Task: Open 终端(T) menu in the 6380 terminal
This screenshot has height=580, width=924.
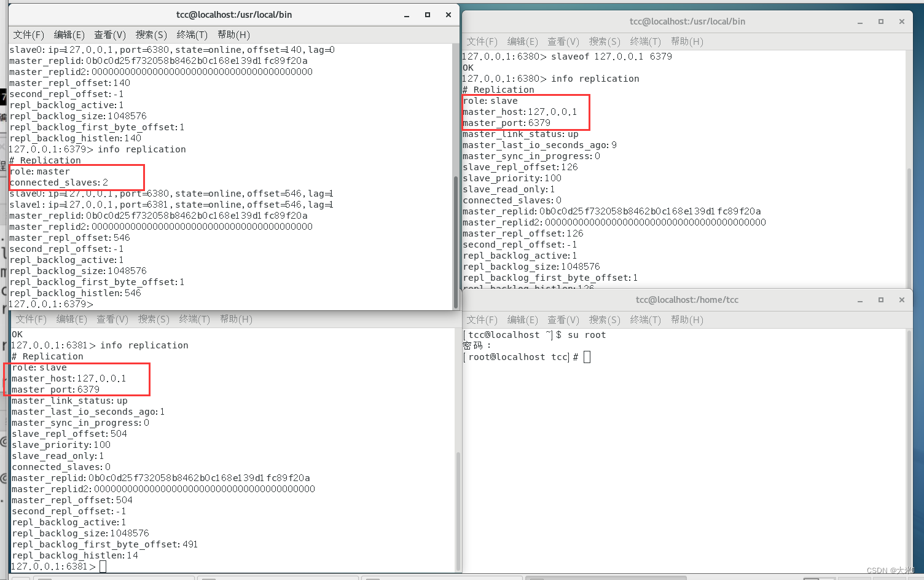Action: coord(646,41)
